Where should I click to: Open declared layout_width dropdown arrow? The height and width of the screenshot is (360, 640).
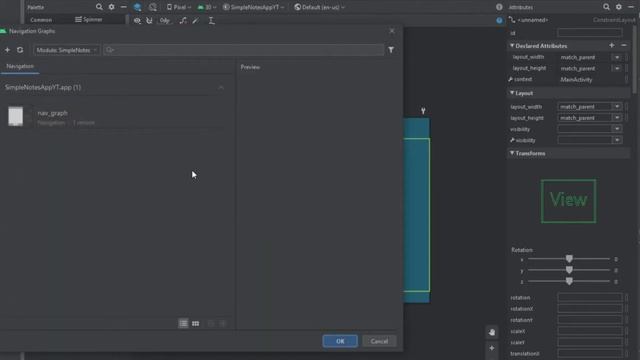pos(617,57)
